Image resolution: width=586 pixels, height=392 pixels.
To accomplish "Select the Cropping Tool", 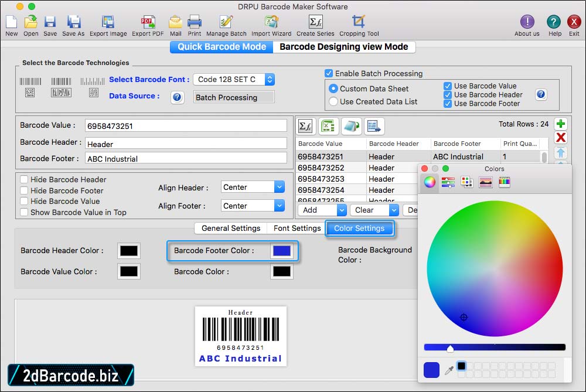I will 359,22.
